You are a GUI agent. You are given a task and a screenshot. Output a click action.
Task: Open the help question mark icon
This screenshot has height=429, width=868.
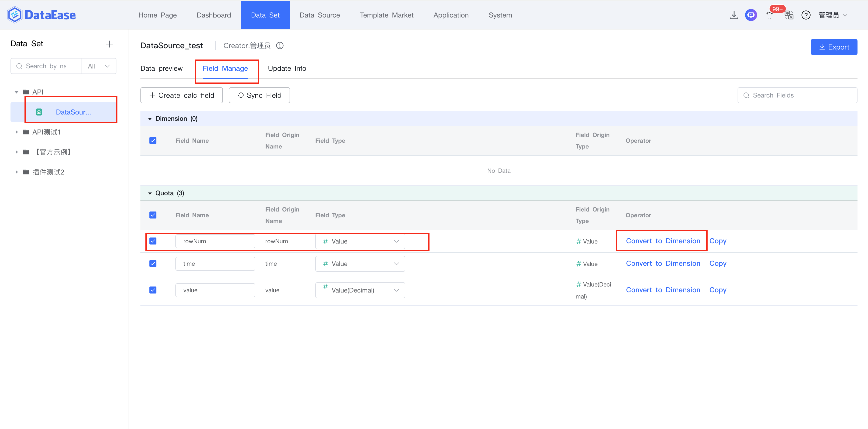pos(806,15)
